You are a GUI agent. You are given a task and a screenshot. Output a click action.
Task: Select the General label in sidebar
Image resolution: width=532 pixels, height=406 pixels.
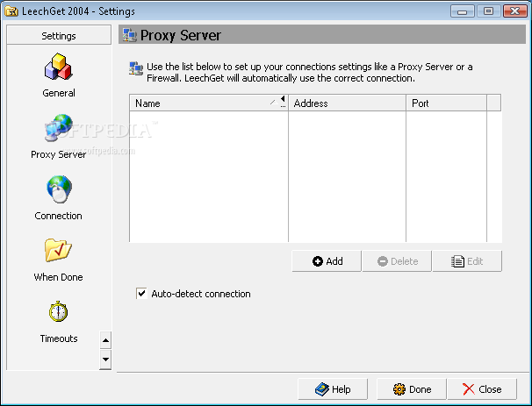coord(59,93)
